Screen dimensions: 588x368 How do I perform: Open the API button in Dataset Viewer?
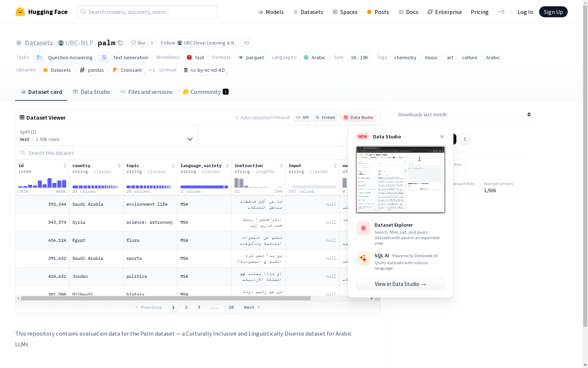pyautogui.click(x=302, y=117)
